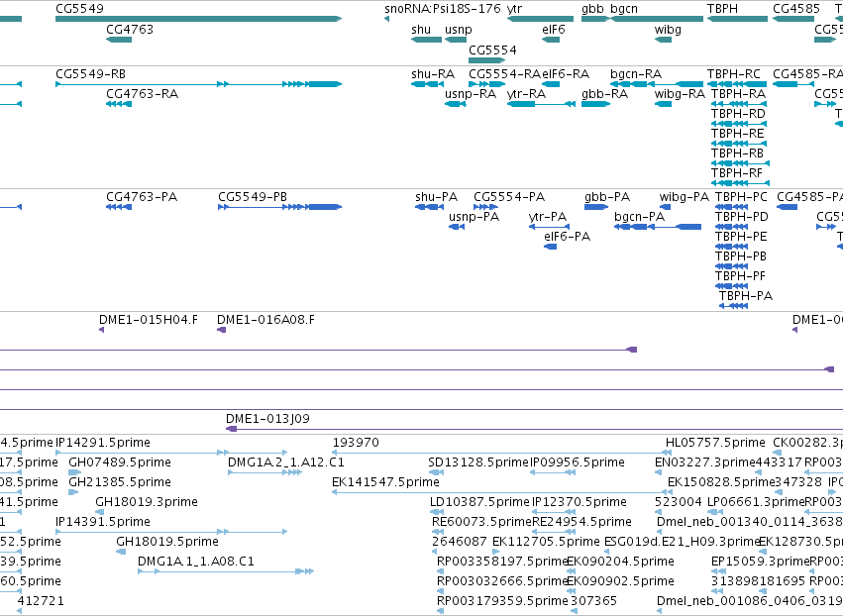Click the usnp-PA protein label

(474, 217)
